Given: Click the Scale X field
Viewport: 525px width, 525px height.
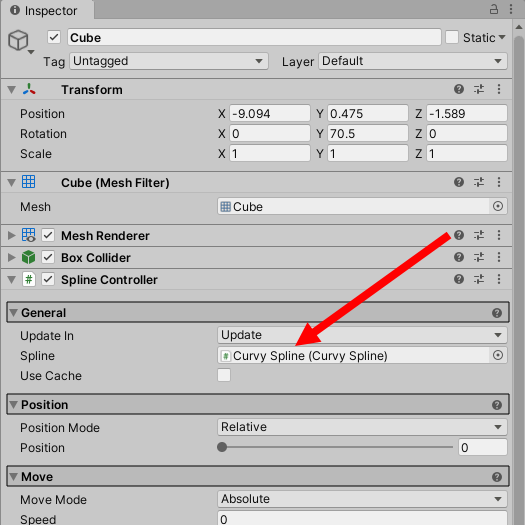Looking at the screenshot, I should tap(270, 154).
